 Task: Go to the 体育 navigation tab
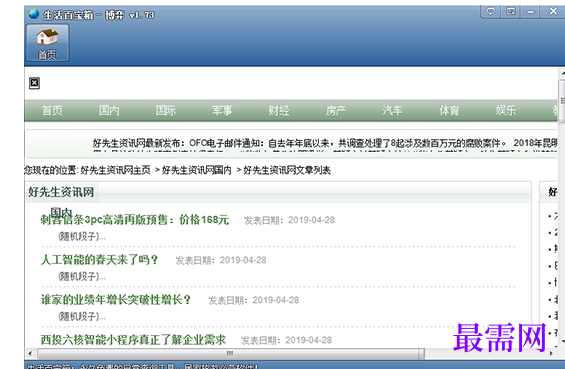coord(449,110)
